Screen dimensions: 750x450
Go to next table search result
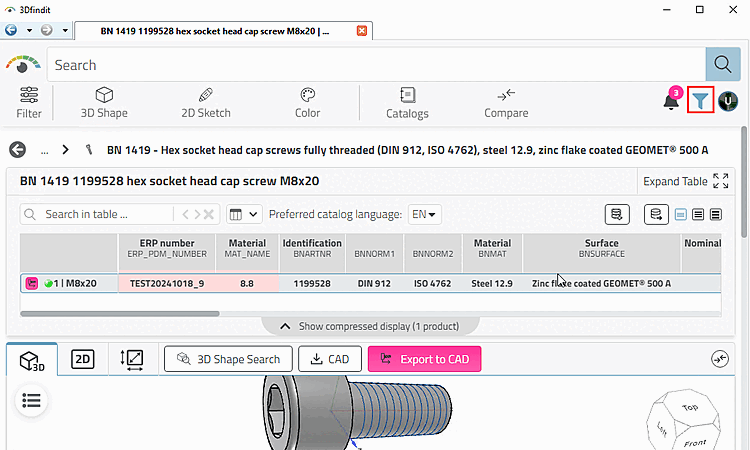coord(197,214)
